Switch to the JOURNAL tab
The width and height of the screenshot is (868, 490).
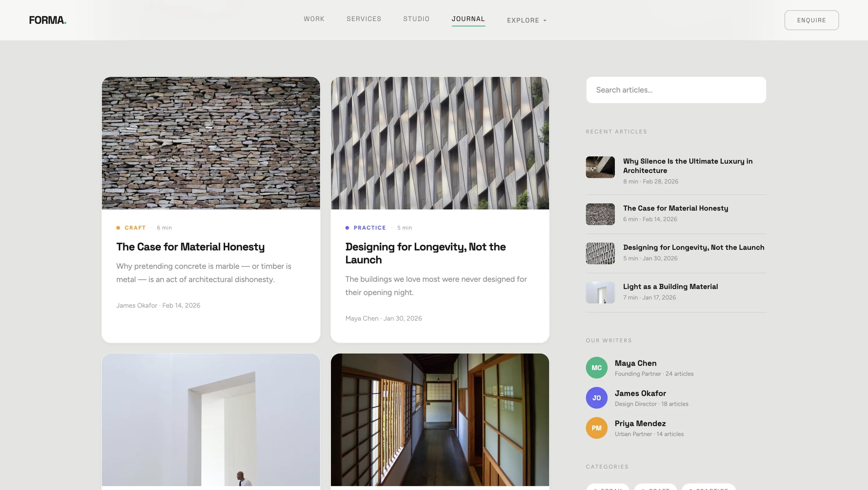click(468, 19)
